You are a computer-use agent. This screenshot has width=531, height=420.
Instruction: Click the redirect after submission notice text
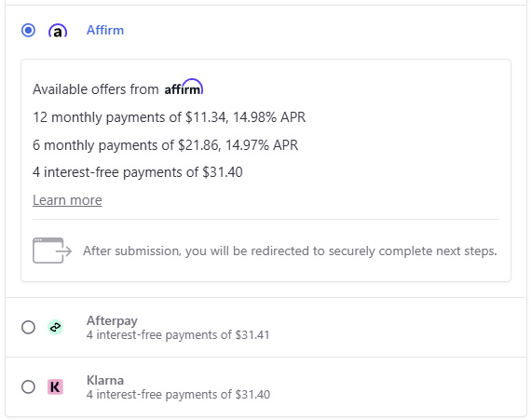(x=290, y=251)
